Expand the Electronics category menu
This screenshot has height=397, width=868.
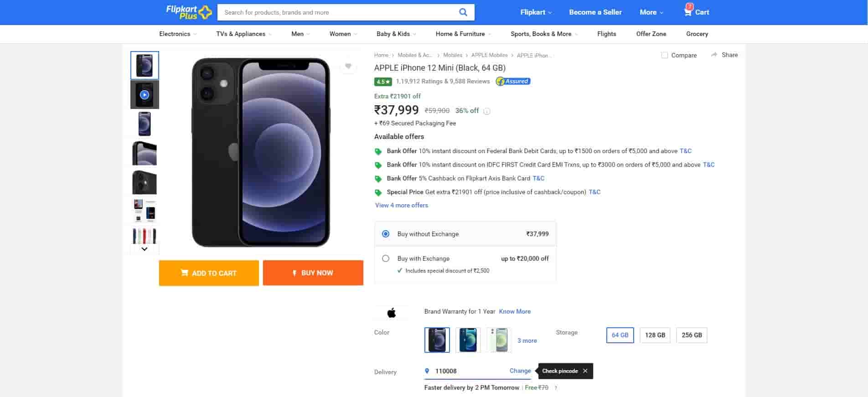(178, 34)
